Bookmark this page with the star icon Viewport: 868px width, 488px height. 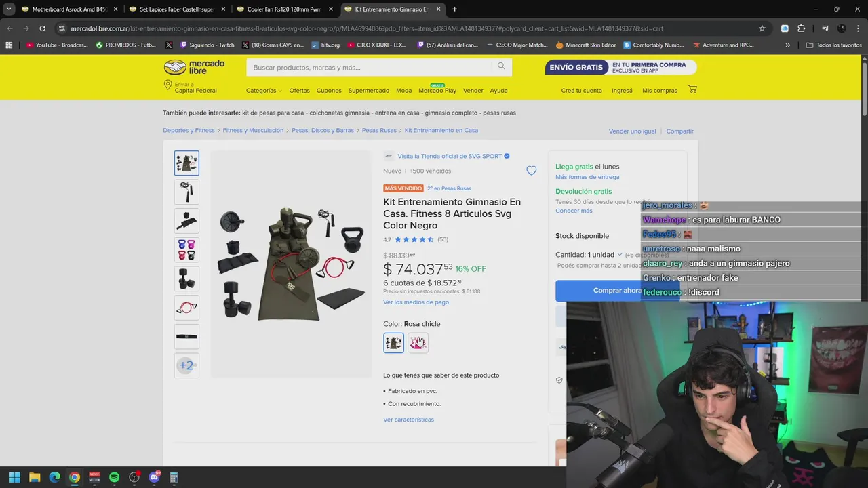point(762,28)
